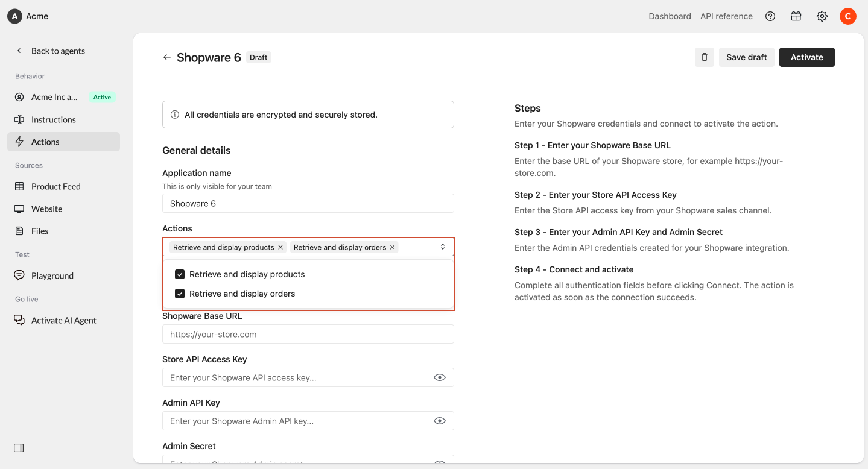Click the Acme workspace name
The width and height of the screenshot is (868, 469).
coord(37,16)
